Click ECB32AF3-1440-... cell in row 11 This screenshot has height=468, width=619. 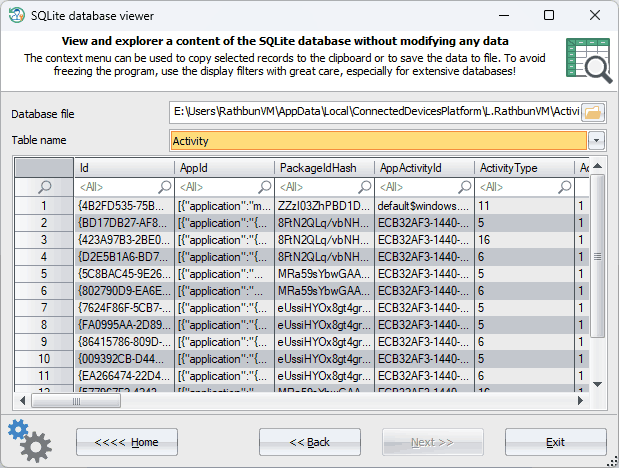[x=424, y=376]
